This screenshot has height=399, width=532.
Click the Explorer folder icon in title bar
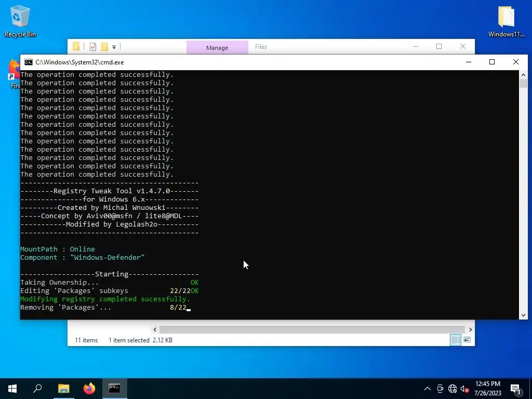coord(76,46)
